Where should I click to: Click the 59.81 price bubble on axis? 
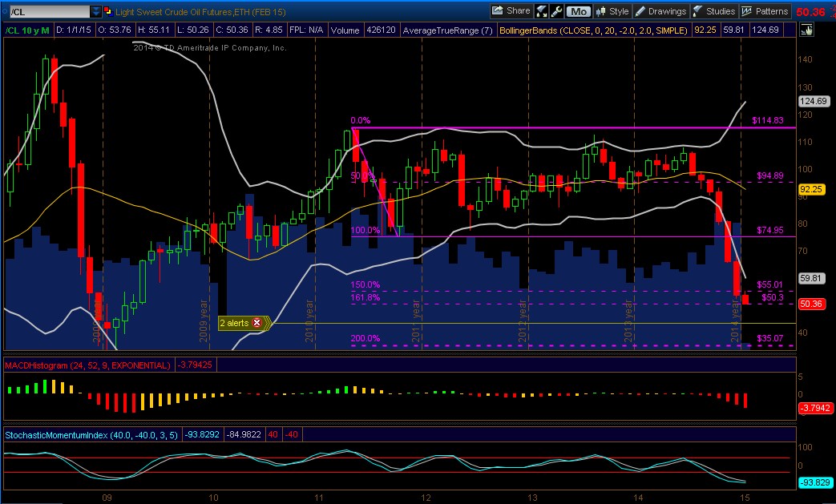click(811, 278)
